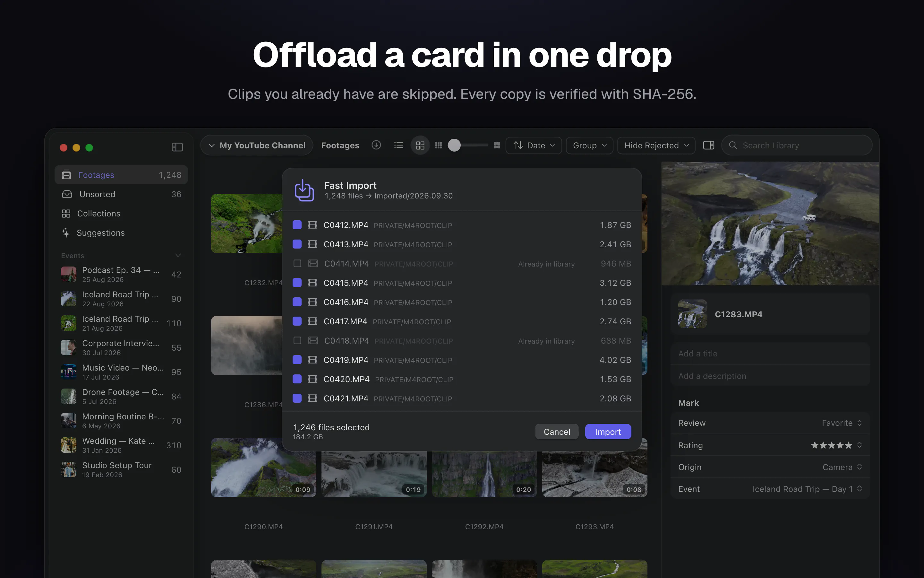Screen dimensions: 924x578
Task: Toggle the inspector panel icon
Action: (x=709, y=145)
